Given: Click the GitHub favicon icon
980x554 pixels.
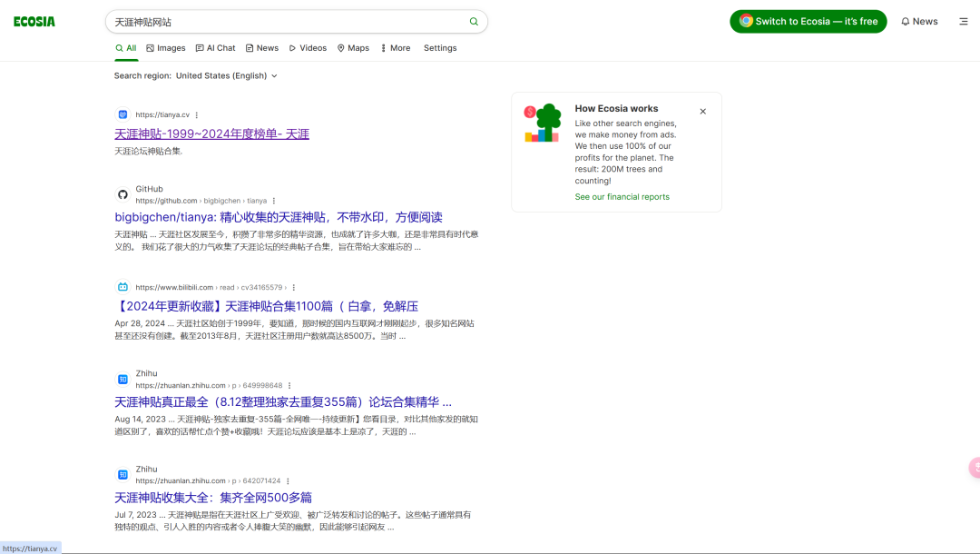Looking at the screenshot, I should coord(122,194).
